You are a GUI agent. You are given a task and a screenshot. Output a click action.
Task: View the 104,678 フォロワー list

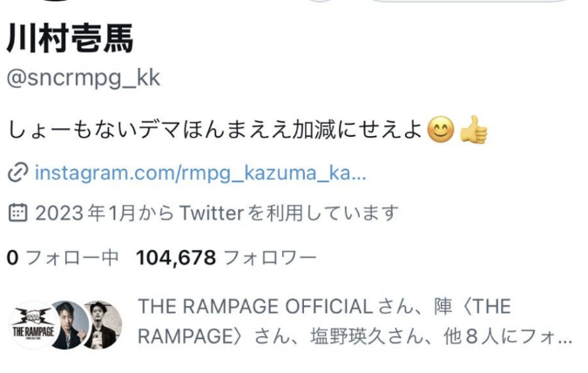point(226,258)
